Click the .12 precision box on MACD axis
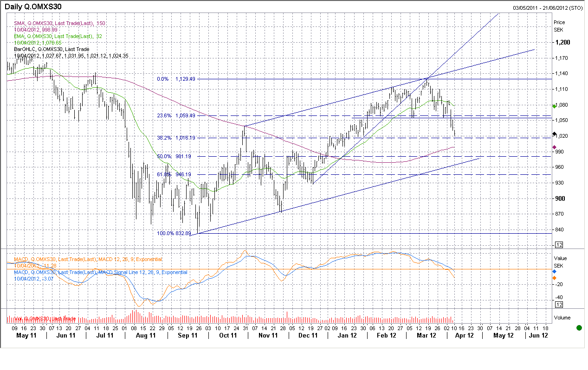The width and height of the screenshot is (588, 370). pos(559,305)
